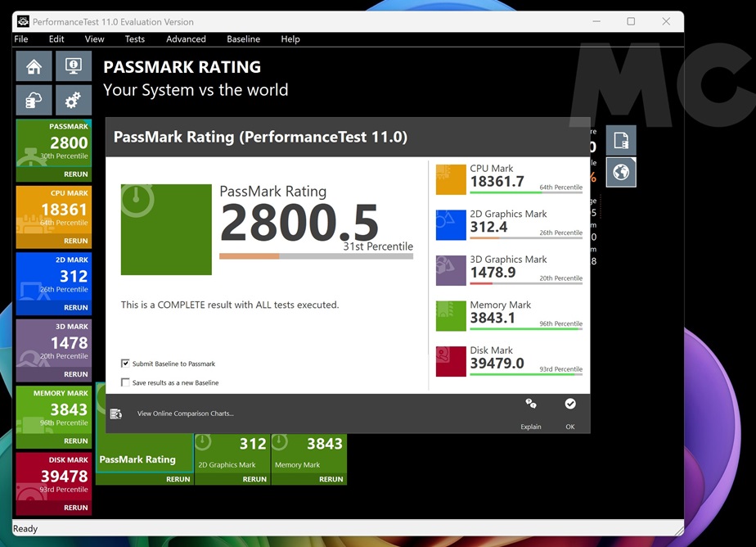Uncheck Submit Baseline to Passmark

tap(125, 364)
